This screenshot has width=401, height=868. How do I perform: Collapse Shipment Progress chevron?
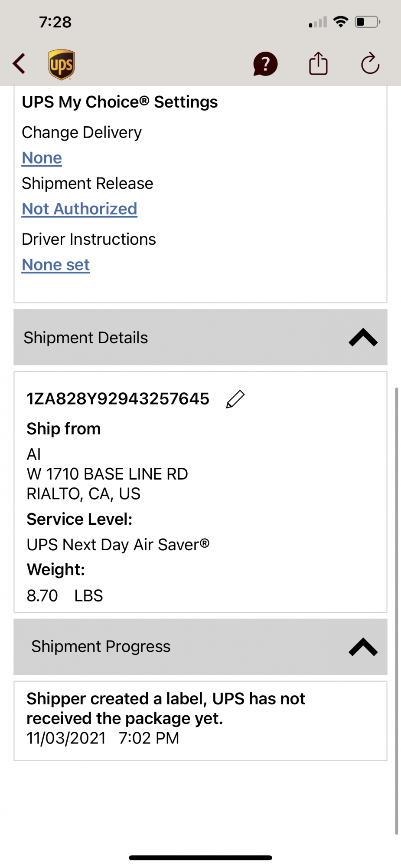363,647
